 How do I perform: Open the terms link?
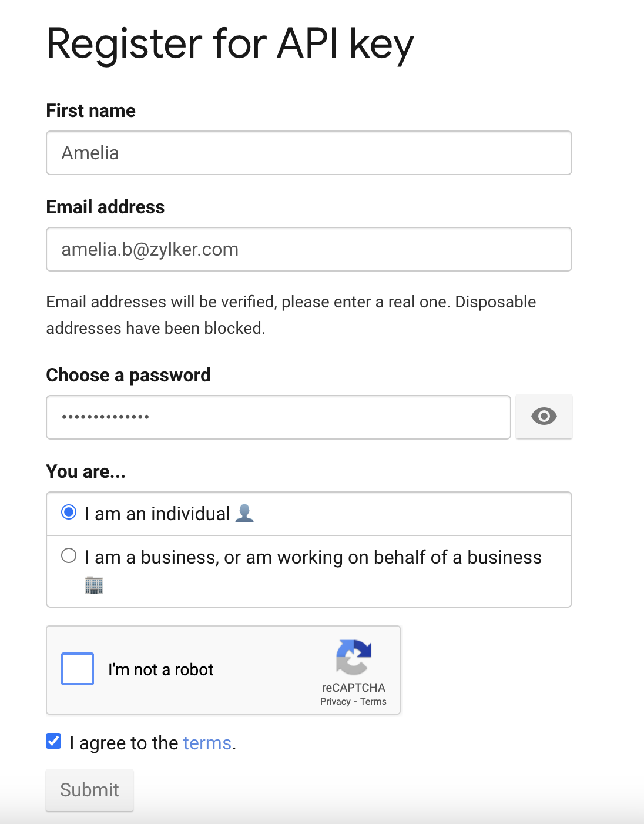(x=207, y=743)
